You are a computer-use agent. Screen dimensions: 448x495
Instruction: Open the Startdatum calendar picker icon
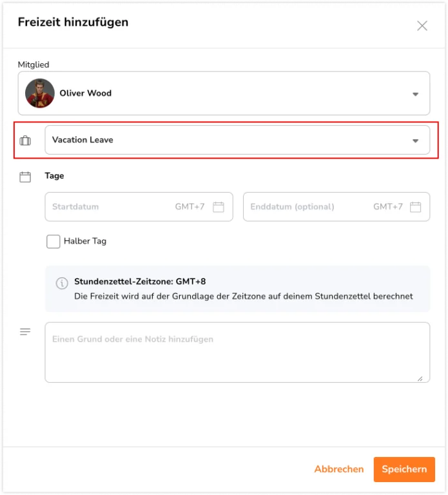tap(219, 207)
